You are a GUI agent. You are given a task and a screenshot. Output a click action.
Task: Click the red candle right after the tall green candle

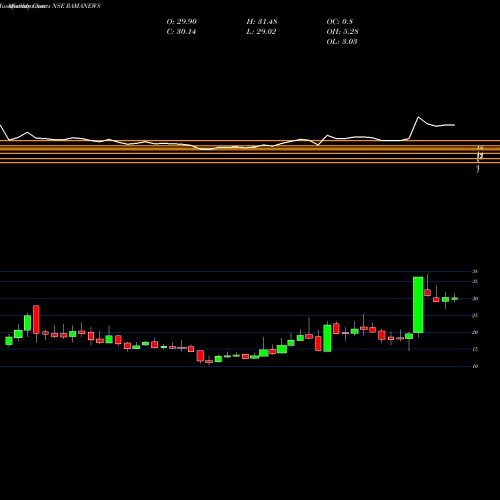[x=427, y=292]
